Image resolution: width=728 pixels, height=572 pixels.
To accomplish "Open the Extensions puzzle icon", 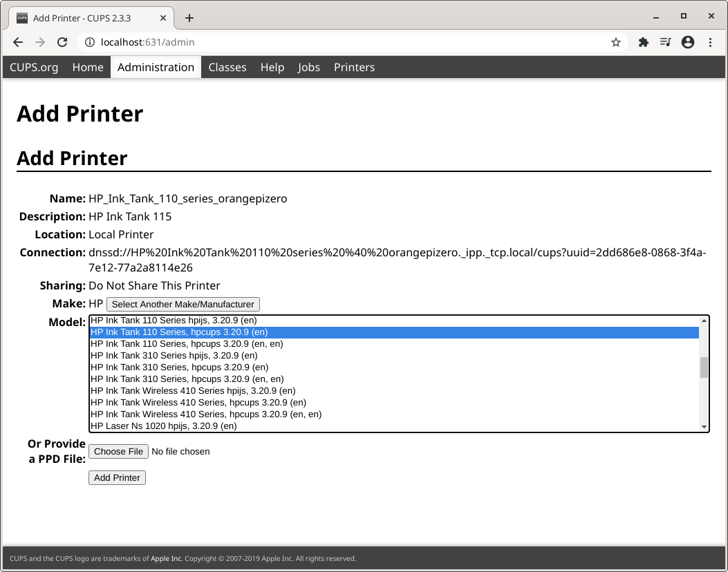I will point(643,42).
